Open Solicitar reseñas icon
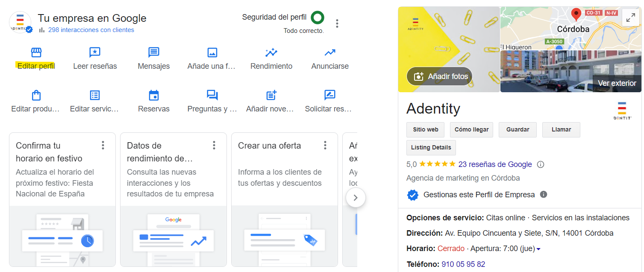Image resolution: width=644 pixels, height=272 pixels. pyautogui.click(x=330, y=95)
